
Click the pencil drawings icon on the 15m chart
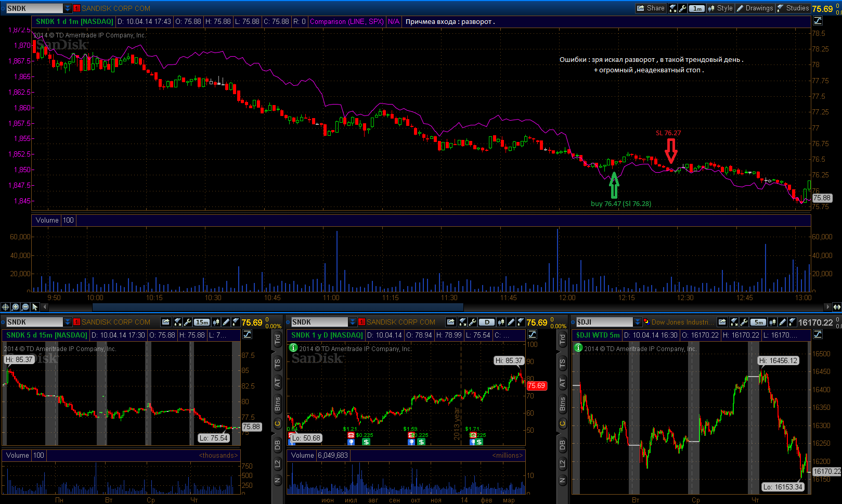click(226, 322)
